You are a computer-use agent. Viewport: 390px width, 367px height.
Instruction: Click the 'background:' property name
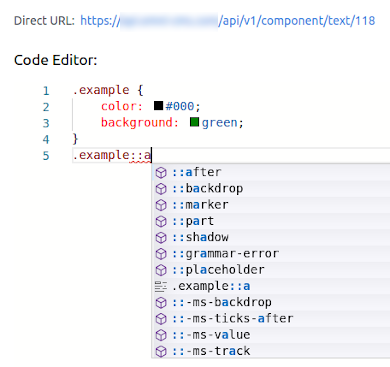point(140,123)
